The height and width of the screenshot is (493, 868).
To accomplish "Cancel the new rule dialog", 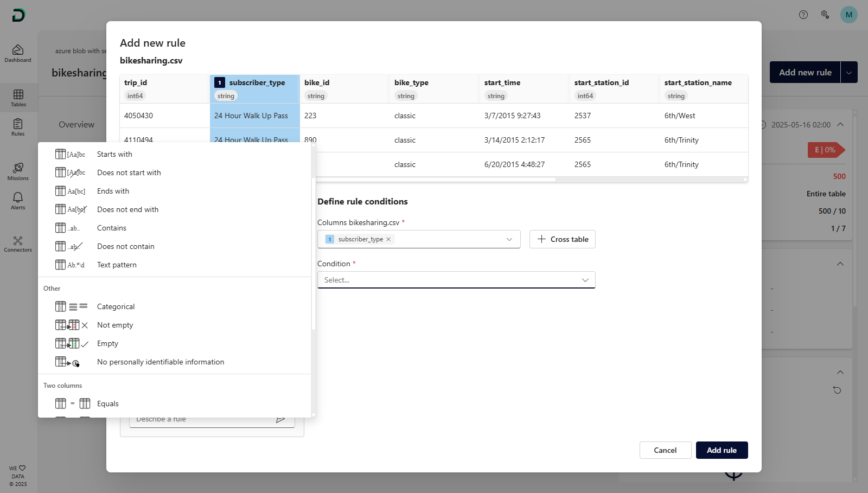I will (665, 450).
